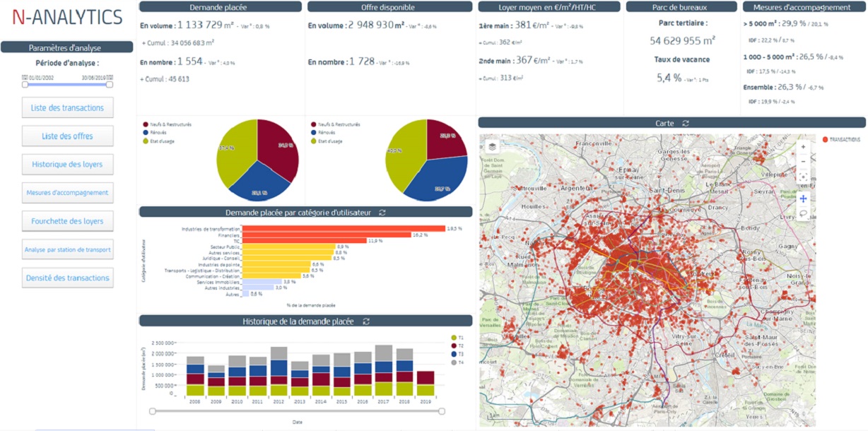
Task: Click the Industries de transformation bar
Action: click(344, 228)
